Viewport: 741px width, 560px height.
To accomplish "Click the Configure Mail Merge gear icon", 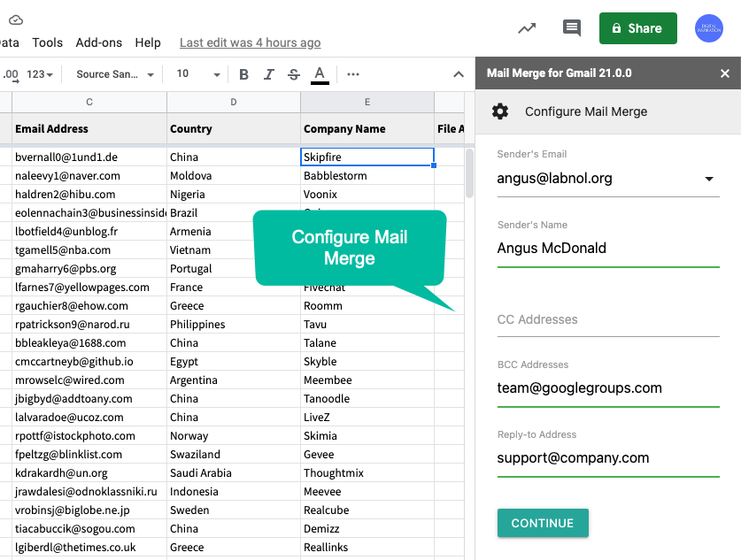I will click(500, 111).
